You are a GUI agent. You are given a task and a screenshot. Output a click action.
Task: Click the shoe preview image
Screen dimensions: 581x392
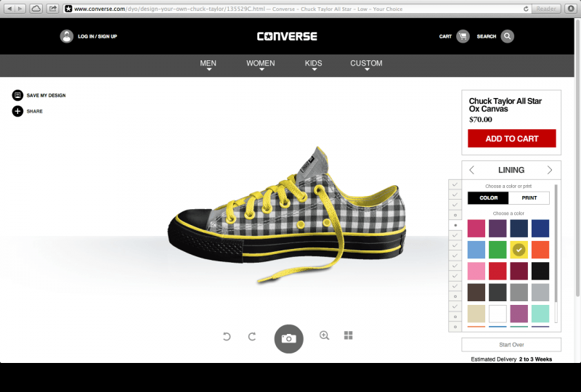coord(287,215)
